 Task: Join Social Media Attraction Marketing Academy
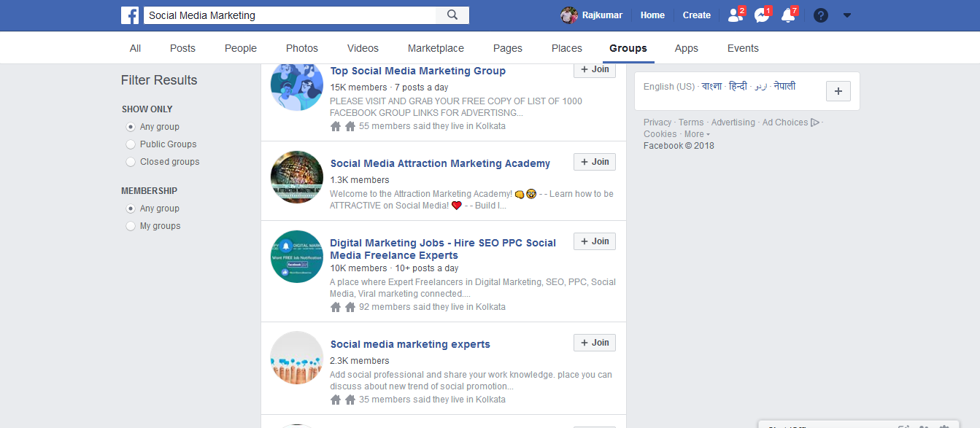(x=595, y=162)
